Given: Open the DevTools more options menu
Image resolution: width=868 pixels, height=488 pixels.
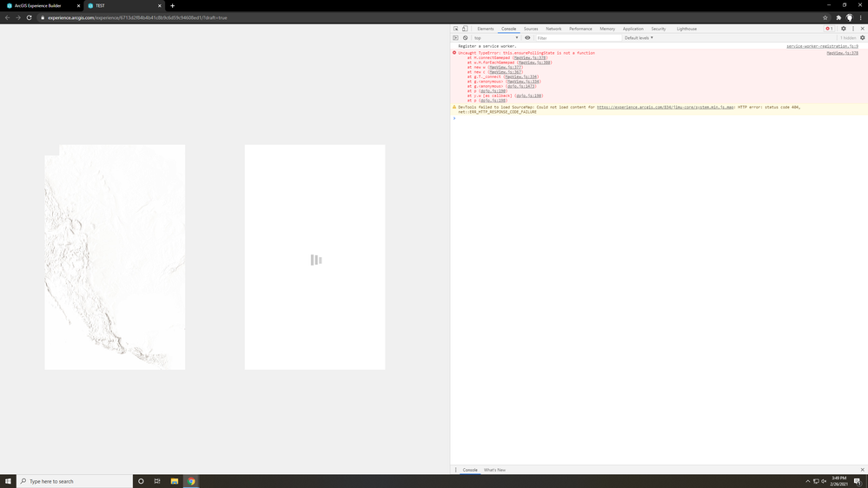Looking at the screenshot, I should point(853,29).
